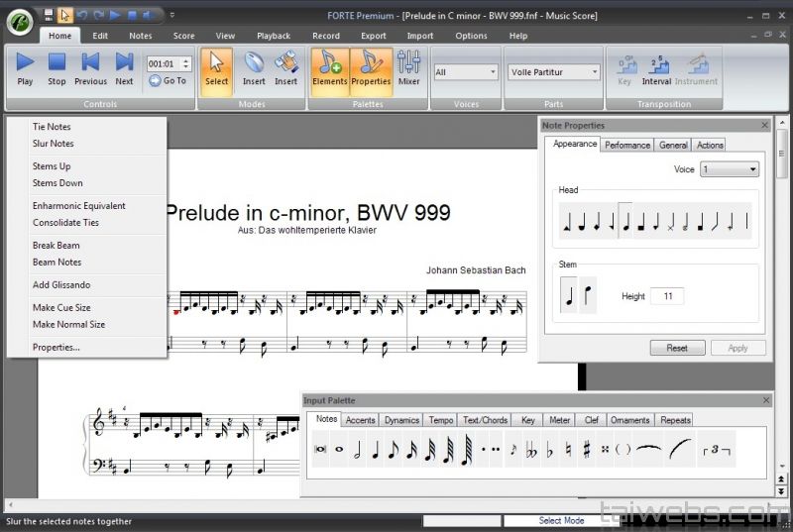Click the vertical scrollbar of the score

(x=782, y=297)
